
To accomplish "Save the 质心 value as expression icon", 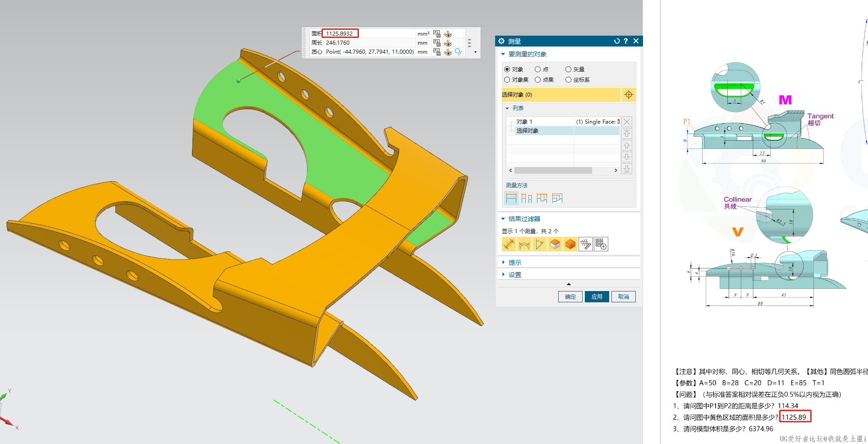I will tap(437, 52).
